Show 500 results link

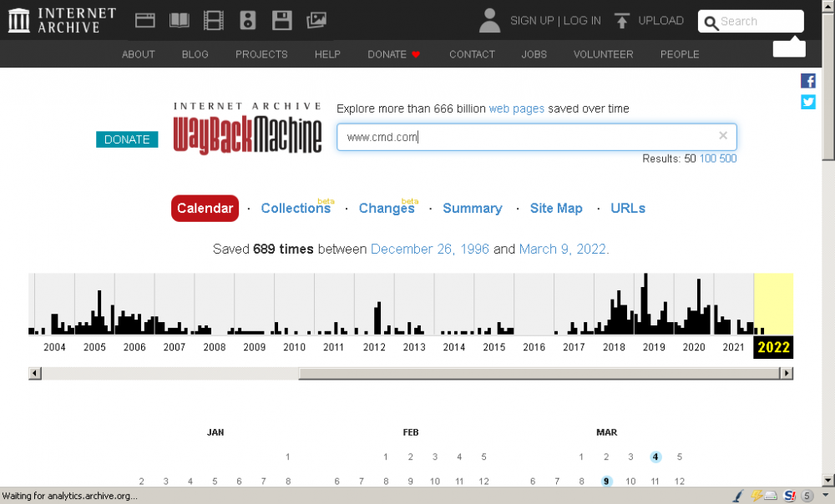click(x=728, y=159)
